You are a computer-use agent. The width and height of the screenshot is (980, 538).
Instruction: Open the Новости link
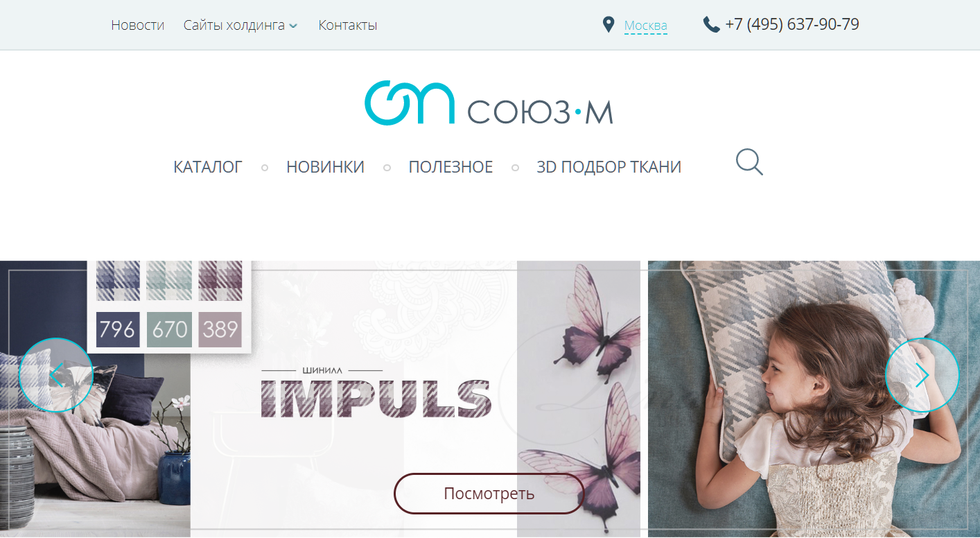pos(138,26)
